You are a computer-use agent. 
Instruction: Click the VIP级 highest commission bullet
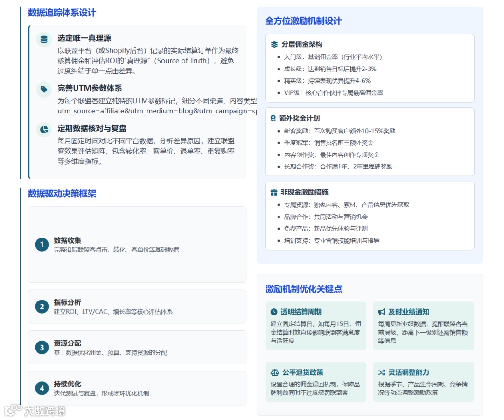click(333, 93)
